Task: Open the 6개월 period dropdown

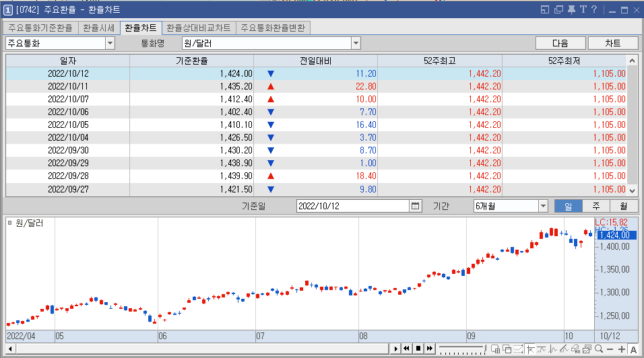Action: click(x=544, y=206)
